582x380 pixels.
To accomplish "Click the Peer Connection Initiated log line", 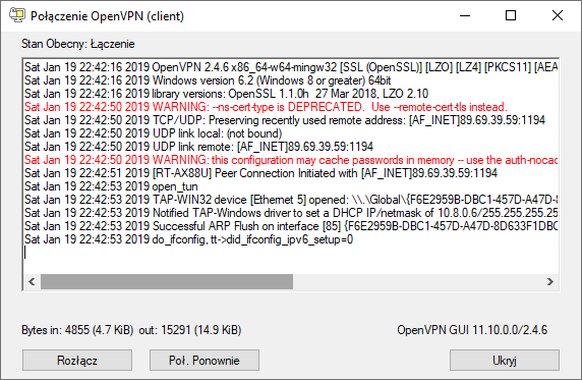I will [x=261, y=173].
